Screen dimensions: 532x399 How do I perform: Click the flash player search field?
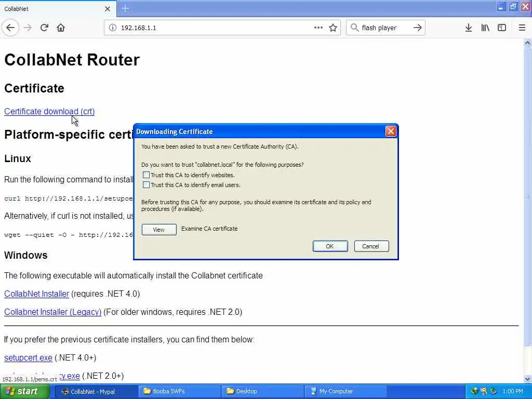385,28
